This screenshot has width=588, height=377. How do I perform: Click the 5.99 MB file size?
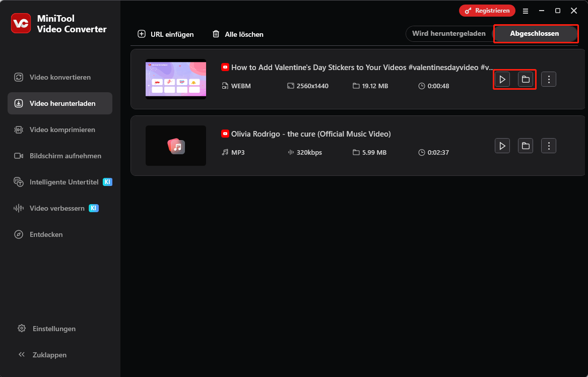point(374,153)
